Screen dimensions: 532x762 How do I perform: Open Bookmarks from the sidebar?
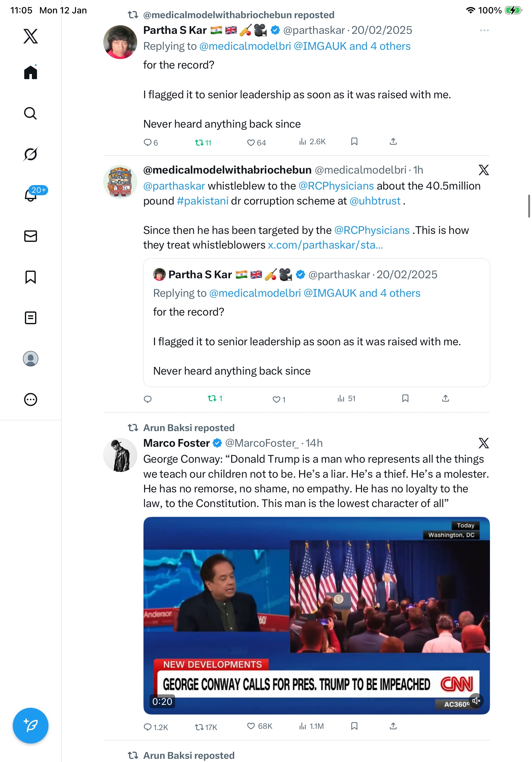(x=31, y=277)
